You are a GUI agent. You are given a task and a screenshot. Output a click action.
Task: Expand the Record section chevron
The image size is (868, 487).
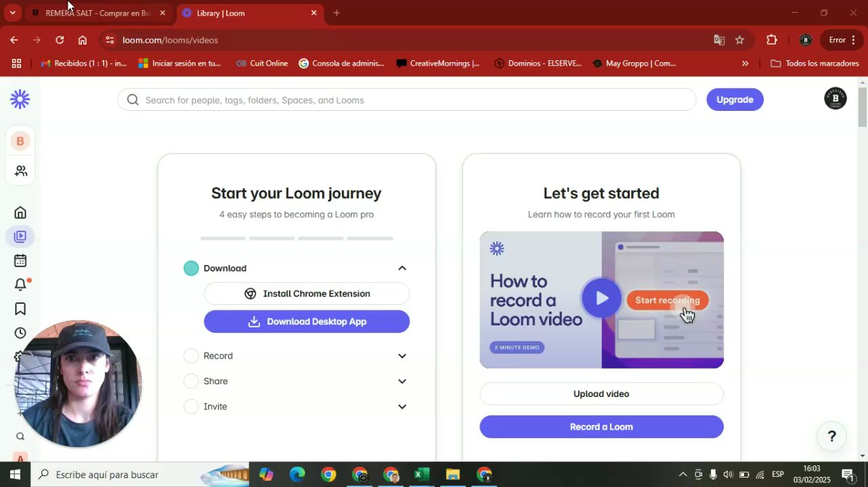pos(402,356)
